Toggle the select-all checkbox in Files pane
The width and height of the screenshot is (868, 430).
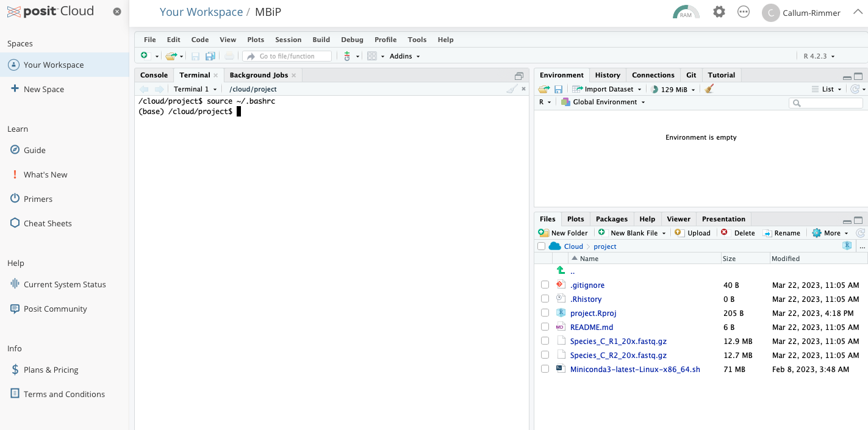click(x=541, y=246)
